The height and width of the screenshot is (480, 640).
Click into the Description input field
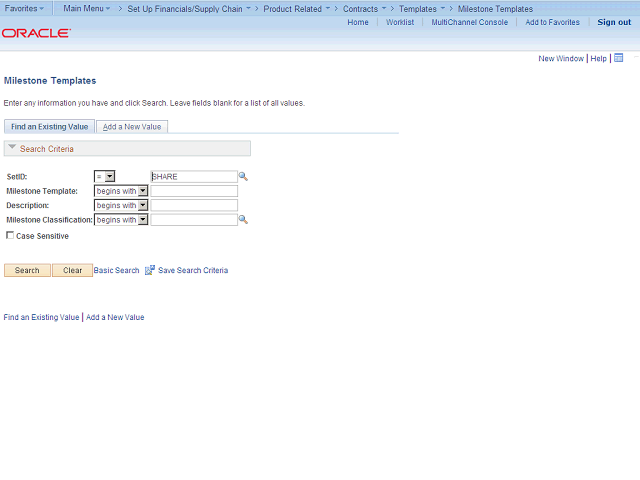point(194,205)
